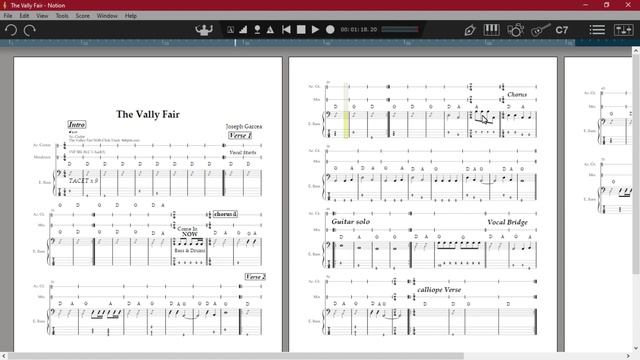Select the calliope Verse marking
Screen dimensions: 640x360
click(439, 289)
